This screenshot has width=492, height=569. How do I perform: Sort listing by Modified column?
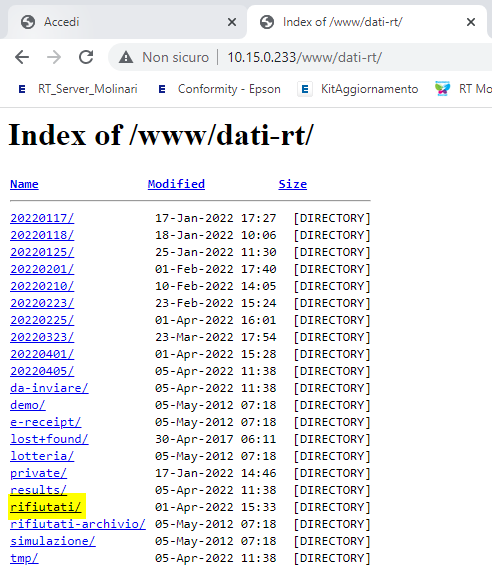click(176, 184)
